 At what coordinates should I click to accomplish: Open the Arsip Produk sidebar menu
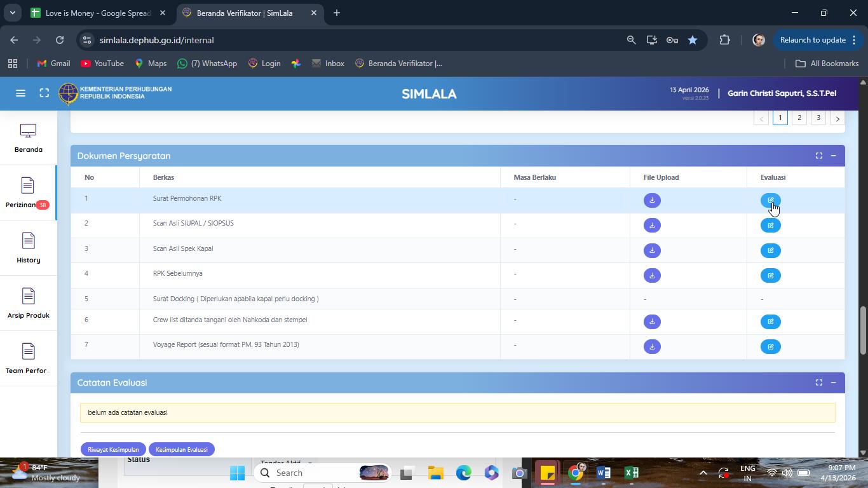[28, 304]
